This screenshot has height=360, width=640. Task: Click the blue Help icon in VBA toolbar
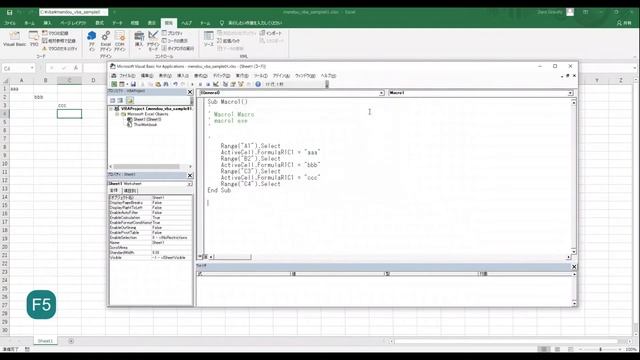click(x=258, y=84)
